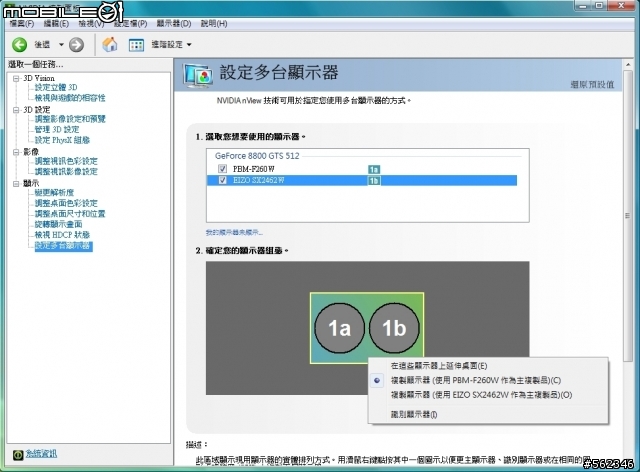Collapse the 影像 tree node
This screenshot has width=640, height=472.
pyautogui.click(x=16, y=152)
